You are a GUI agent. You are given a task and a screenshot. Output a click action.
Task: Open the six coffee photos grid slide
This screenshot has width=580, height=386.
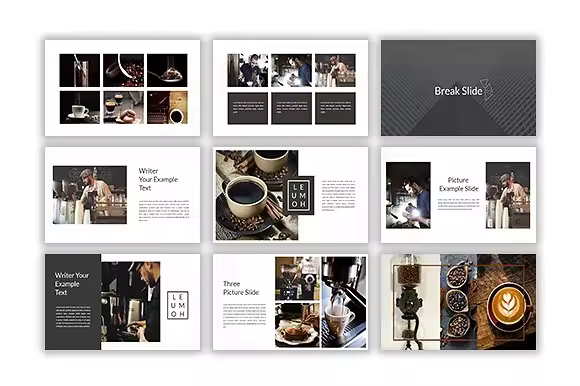[x=122, y=88]
